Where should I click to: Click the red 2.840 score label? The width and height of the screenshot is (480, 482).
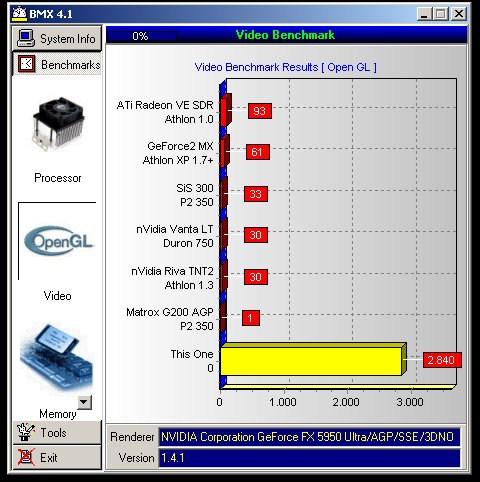[x=442, y=360]
